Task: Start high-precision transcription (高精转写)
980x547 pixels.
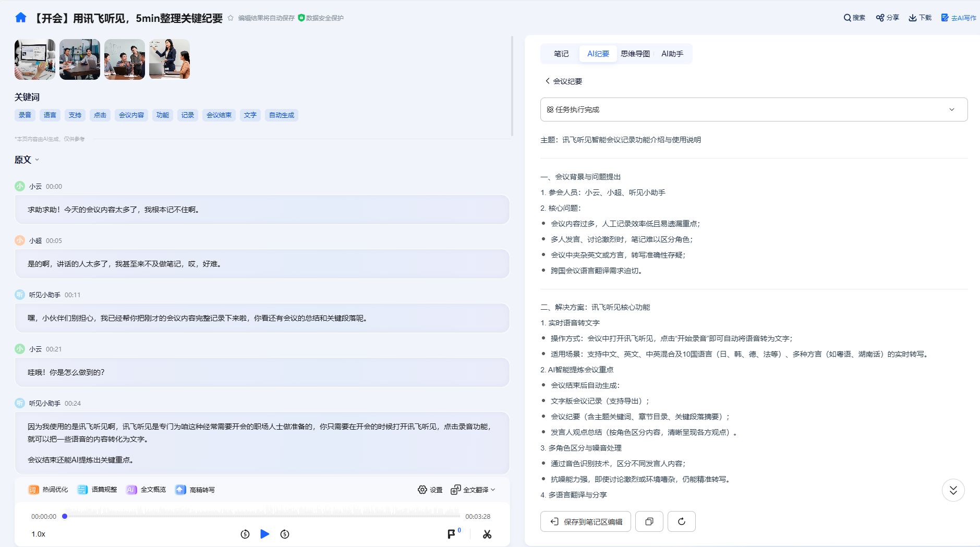Action: (x=196, y=490)
